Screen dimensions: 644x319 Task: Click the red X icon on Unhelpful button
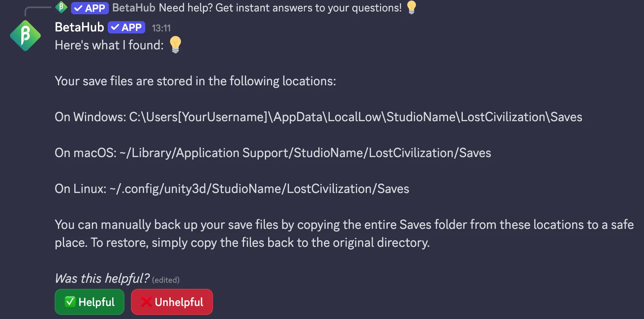(146, 302)
